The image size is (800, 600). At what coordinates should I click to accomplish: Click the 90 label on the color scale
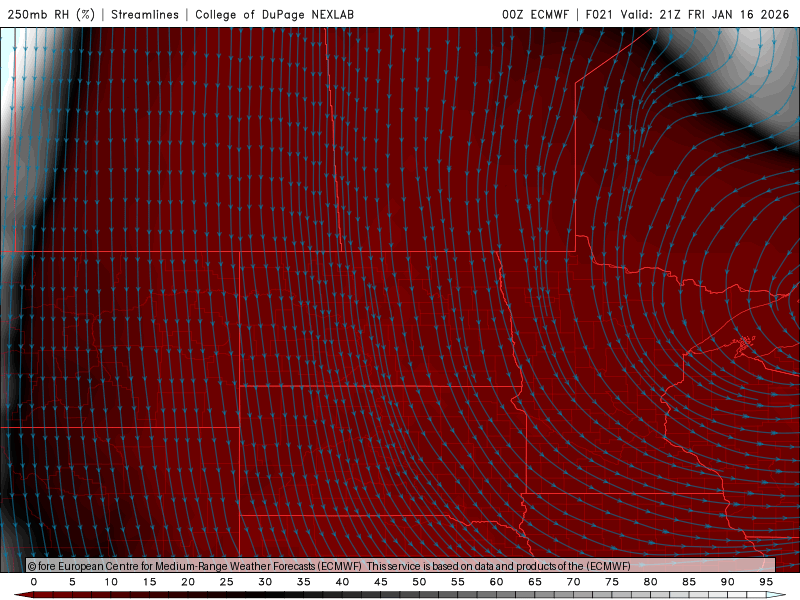click(x=728, y=582)
